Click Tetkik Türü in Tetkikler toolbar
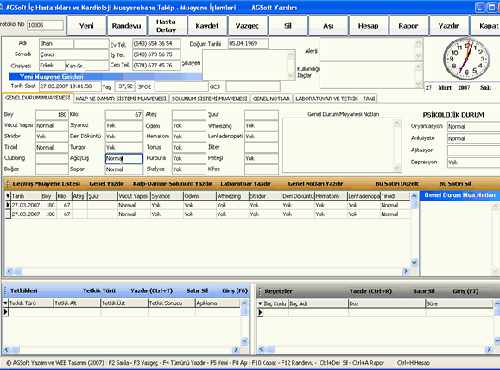Viewport: 500px width, 370px height. [x=99, y=291]
